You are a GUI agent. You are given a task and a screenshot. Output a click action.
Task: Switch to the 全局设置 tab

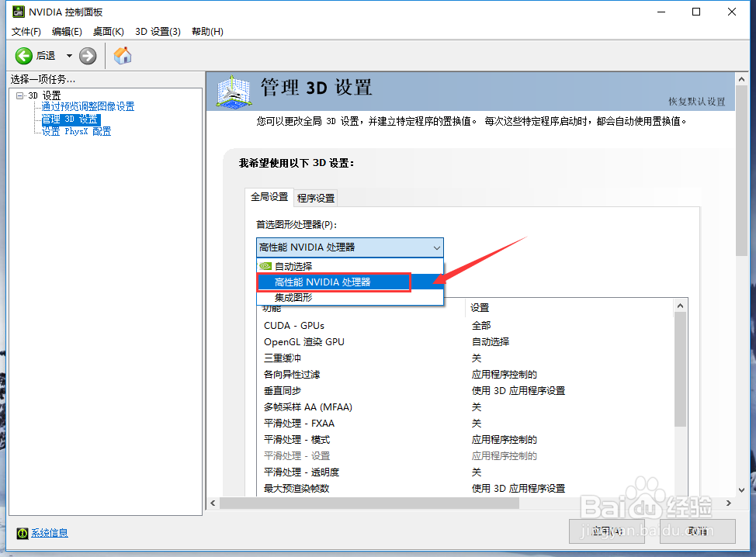click(269, 196)
